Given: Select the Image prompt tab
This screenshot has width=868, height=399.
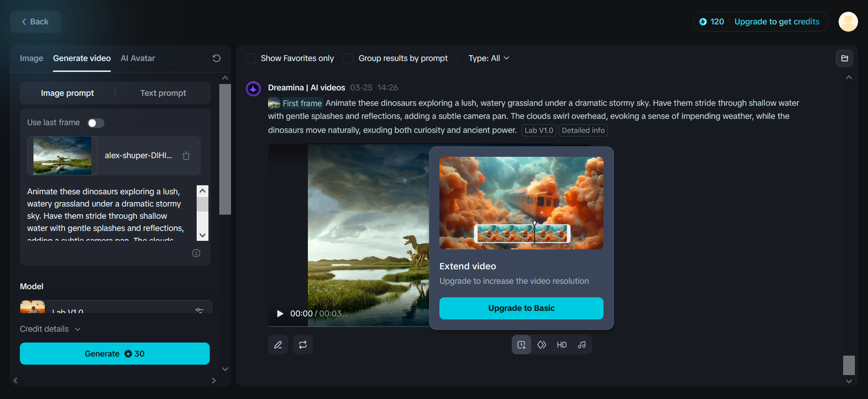Looking at the screenshot, I should pos(67,93).
